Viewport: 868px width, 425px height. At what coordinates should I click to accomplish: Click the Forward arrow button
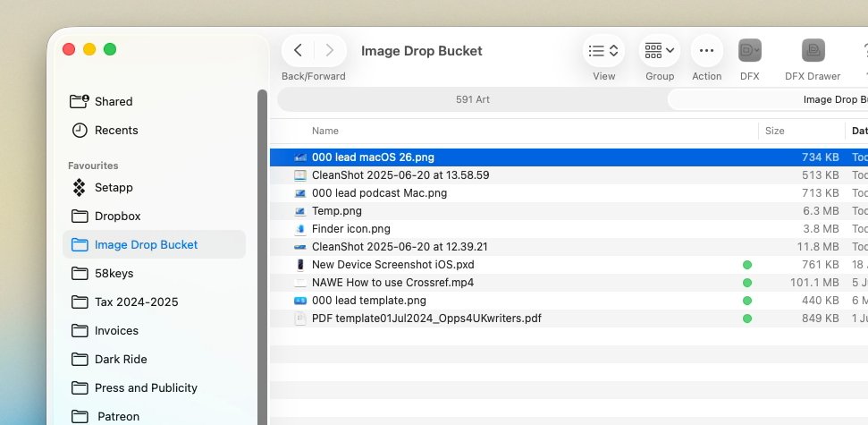[330, 51]
